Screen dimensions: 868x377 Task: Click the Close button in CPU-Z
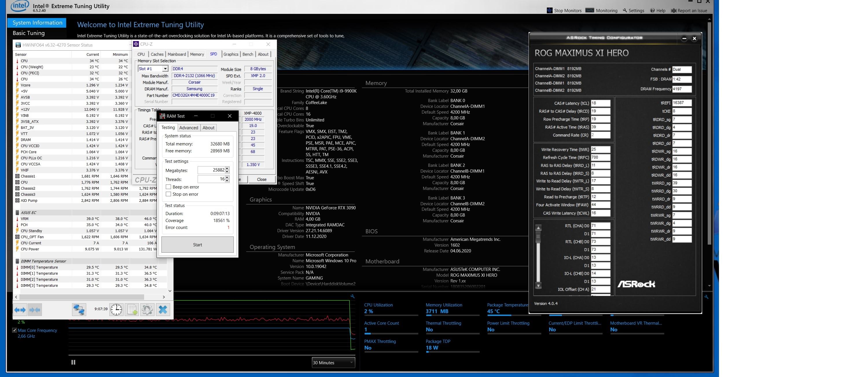click(262, 180)
